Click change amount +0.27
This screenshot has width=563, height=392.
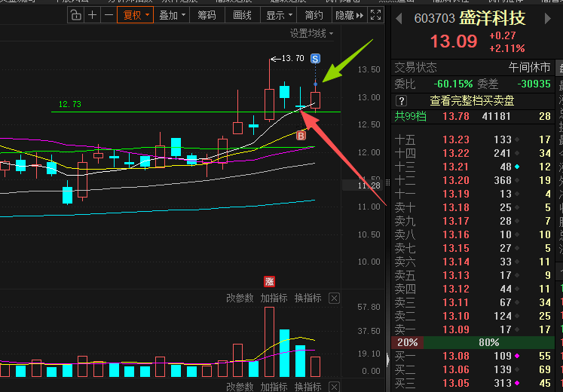pos(502,35)
